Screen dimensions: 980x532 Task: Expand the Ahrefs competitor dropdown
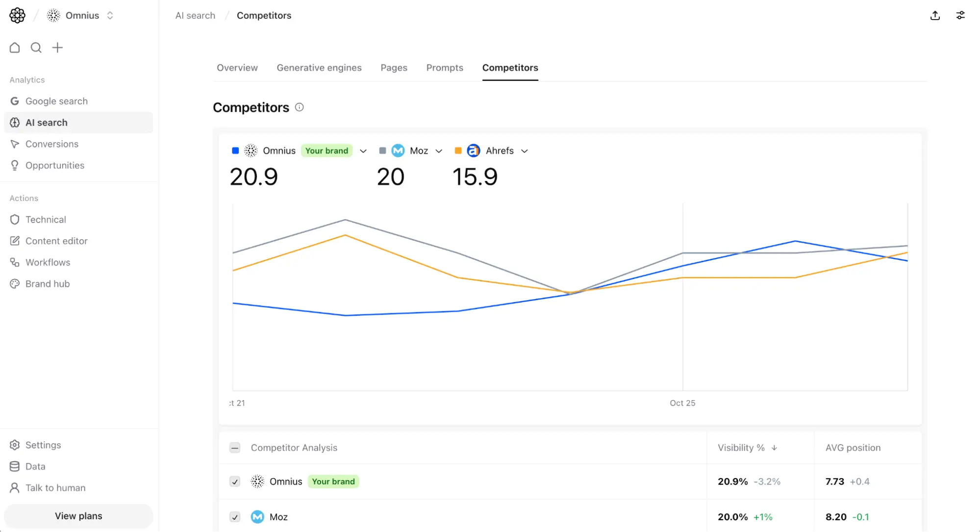coord(525,151)
